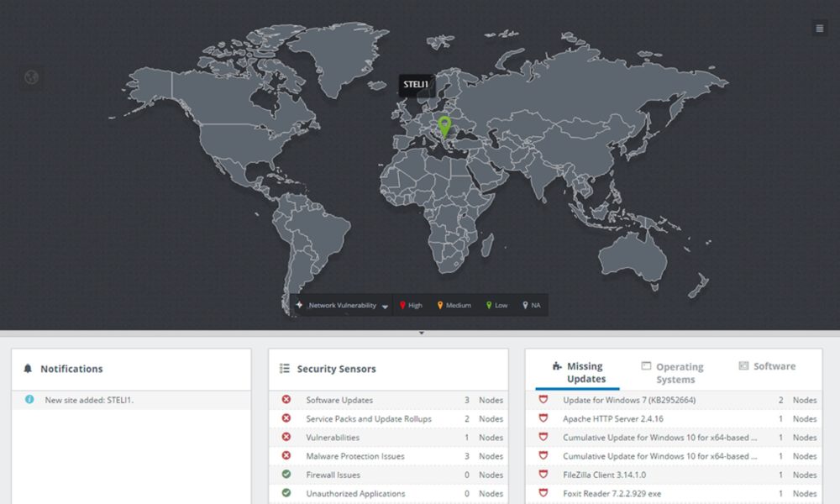Toggle Low severity legend filter

click(496, 306)
